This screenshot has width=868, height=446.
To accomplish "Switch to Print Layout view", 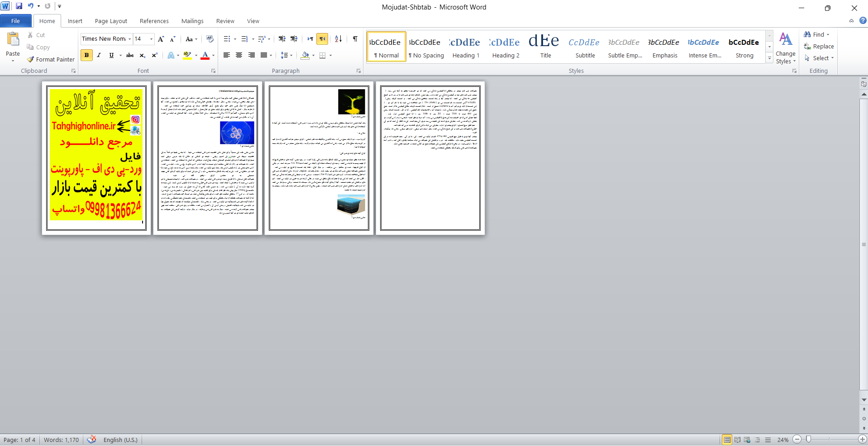I will (727, 440).
